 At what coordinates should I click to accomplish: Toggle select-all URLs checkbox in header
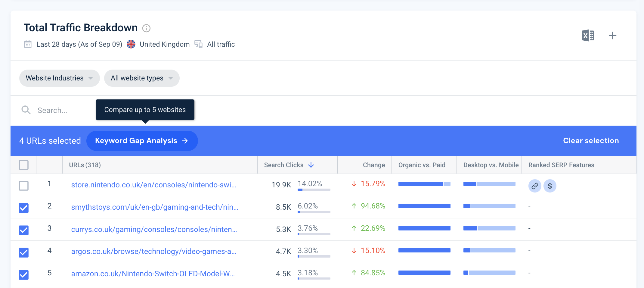(x=24, y=165)
